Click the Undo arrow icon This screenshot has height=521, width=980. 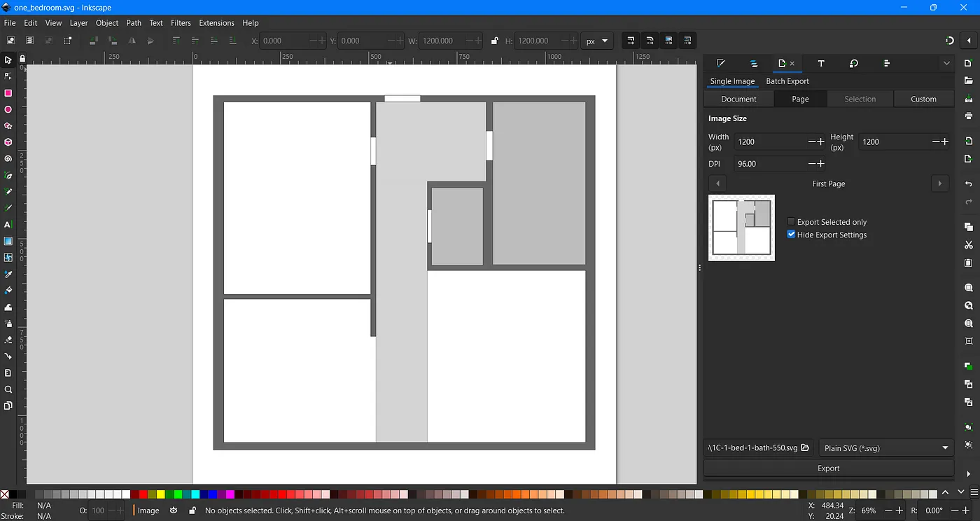[969, 183]
